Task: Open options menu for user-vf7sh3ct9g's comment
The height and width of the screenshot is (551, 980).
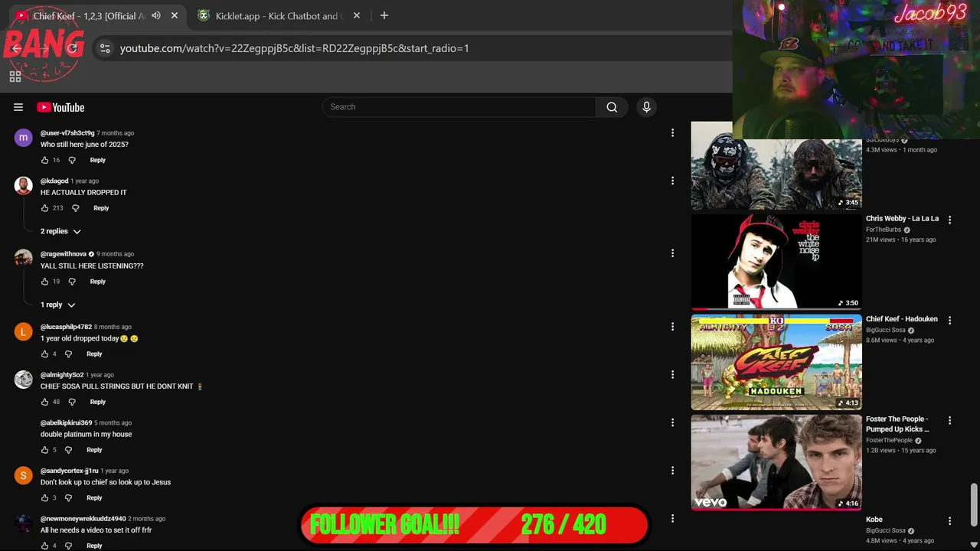Action: pyautogui.click(x=672, y=133)
